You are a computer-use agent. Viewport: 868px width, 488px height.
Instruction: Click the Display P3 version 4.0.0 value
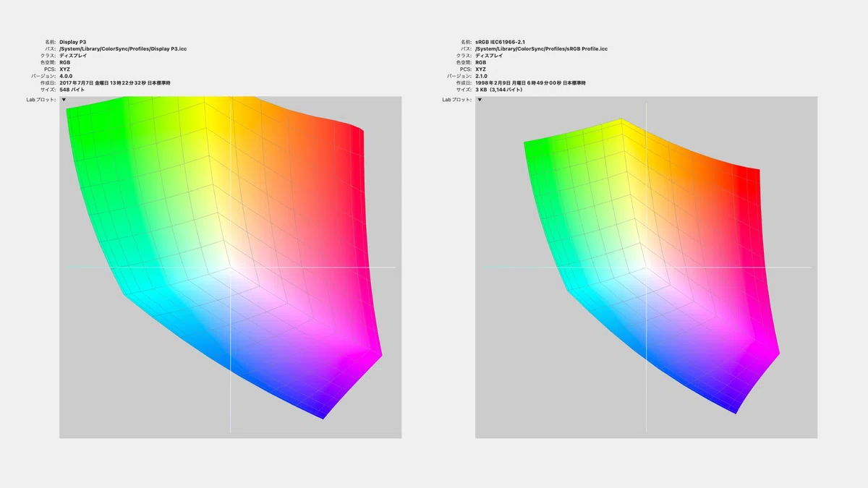65,76
